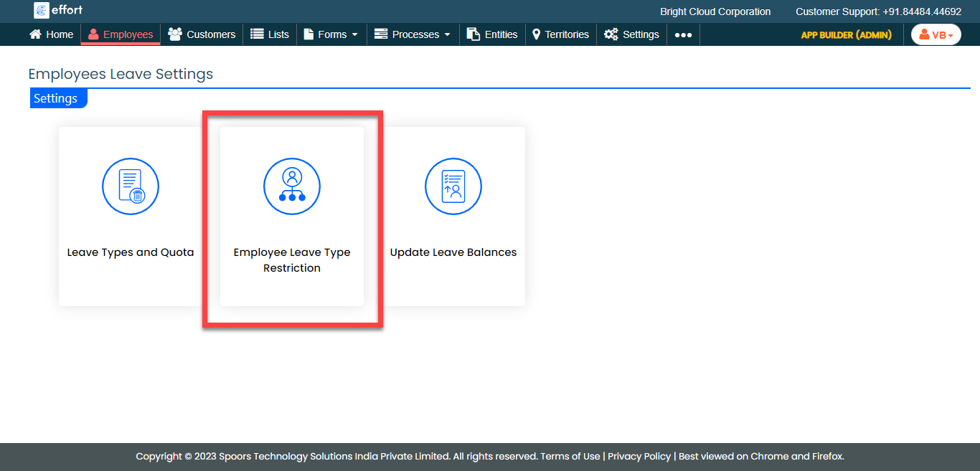Open Territories from the navigation bar
Viewport: 980px width, 471px height.
pos(560,34)
